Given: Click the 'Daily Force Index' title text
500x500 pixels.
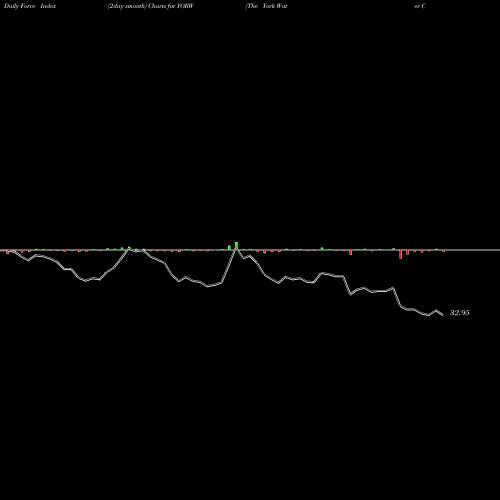Looking at the screenshot, I should tap(30, 6).
